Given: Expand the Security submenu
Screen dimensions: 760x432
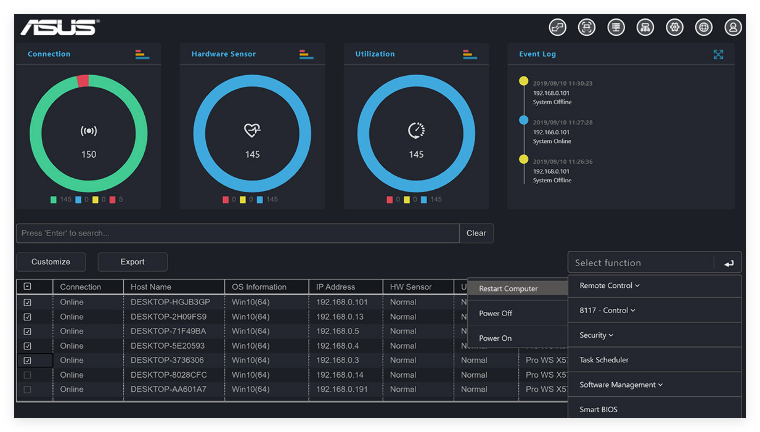Looking at the screenshot, I should pos(596,335).
